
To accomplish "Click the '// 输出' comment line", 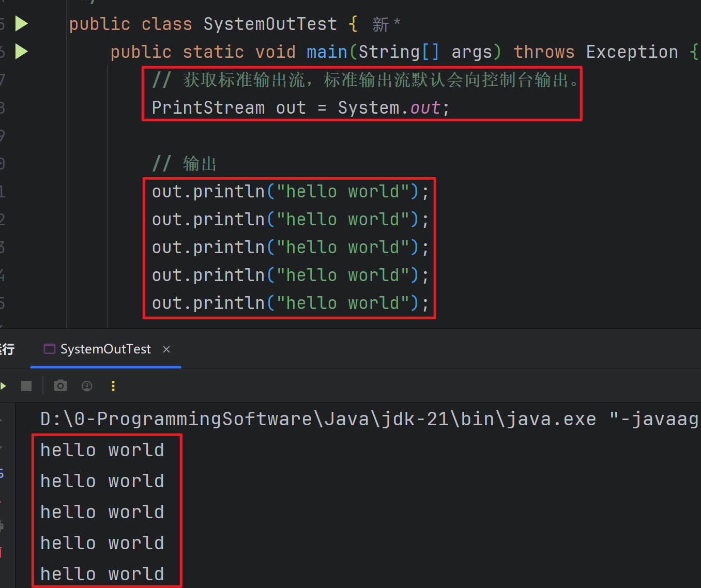I will click(x=184, y=164).
